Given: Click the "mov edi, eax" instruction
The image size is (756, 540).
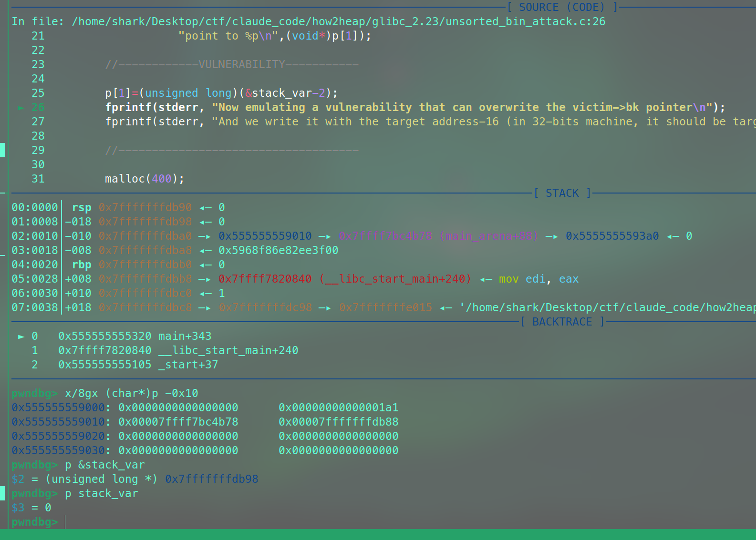Looking at the screenshot, I should pos(539,279).
